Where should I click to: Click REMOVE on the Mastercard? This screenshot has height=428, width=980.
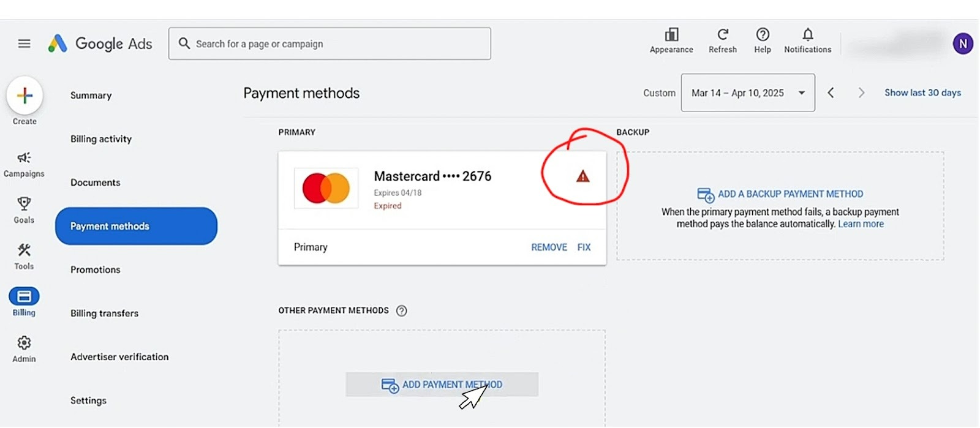549,247
